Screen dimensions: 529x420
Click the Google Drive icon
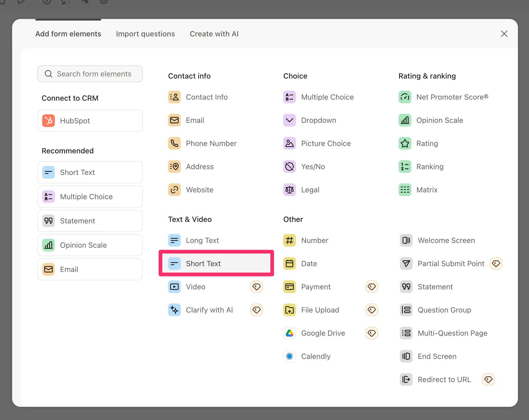(289, 333)
